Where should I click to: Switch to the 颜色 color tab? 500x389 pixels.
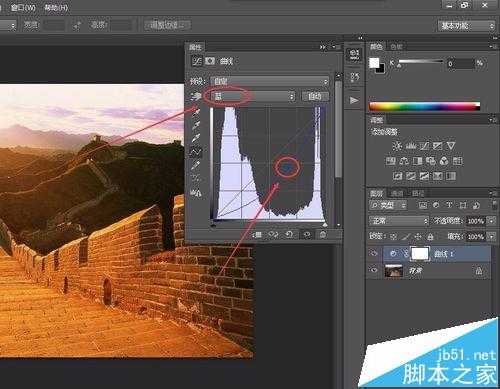tap(376, 47)
